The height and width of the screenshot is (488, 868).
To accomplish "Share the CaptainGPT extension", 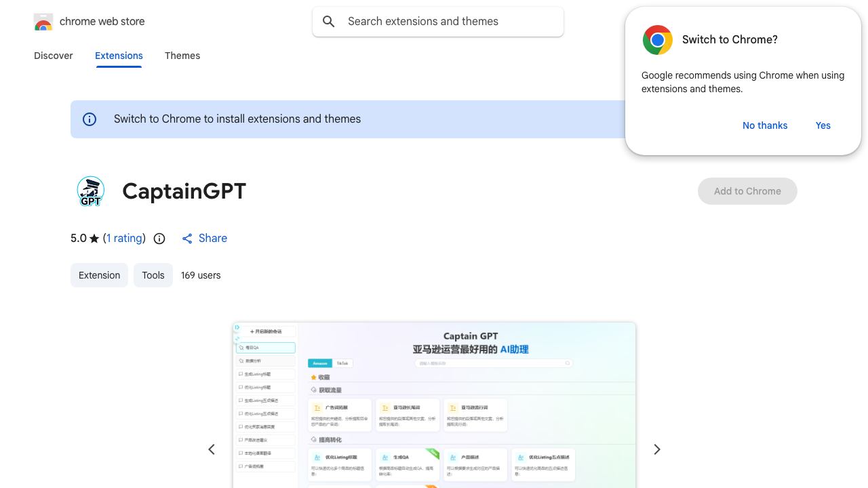I will (204, 239).
